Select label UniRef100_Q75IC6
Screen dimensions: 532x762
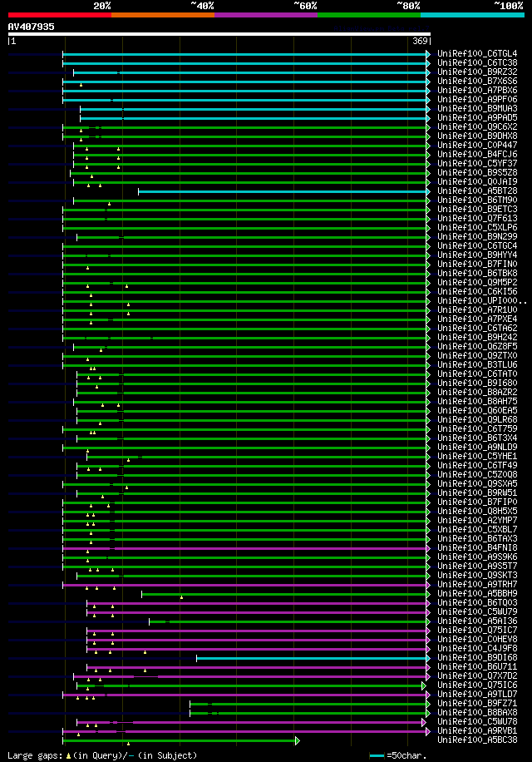click(x=477, y=685)
